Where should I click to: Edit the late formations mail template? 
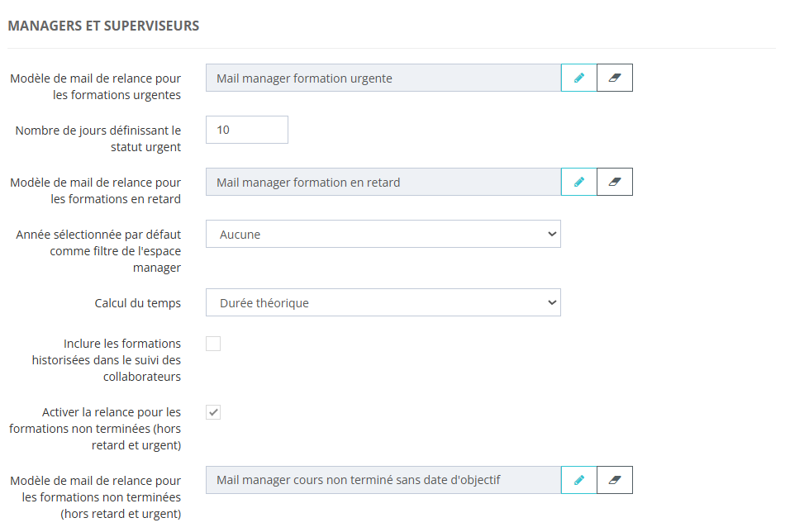click(579, 182)
